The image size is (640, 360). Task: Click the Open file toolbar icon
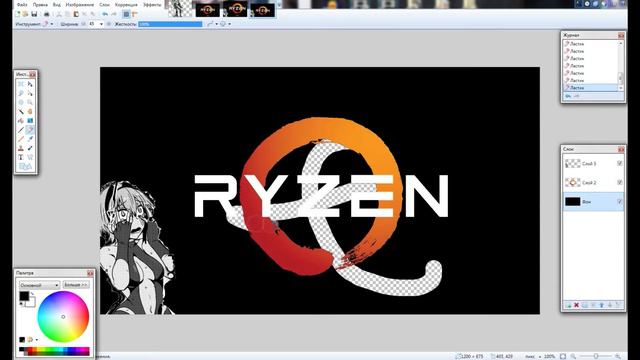point(25,14)
